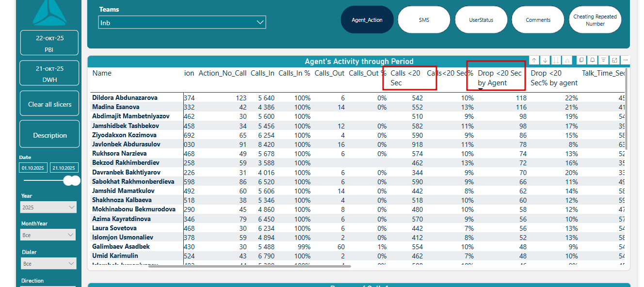Click the copy visual icon
The height and width of the screenshot is (287, 644).
[x=581, y=60]
